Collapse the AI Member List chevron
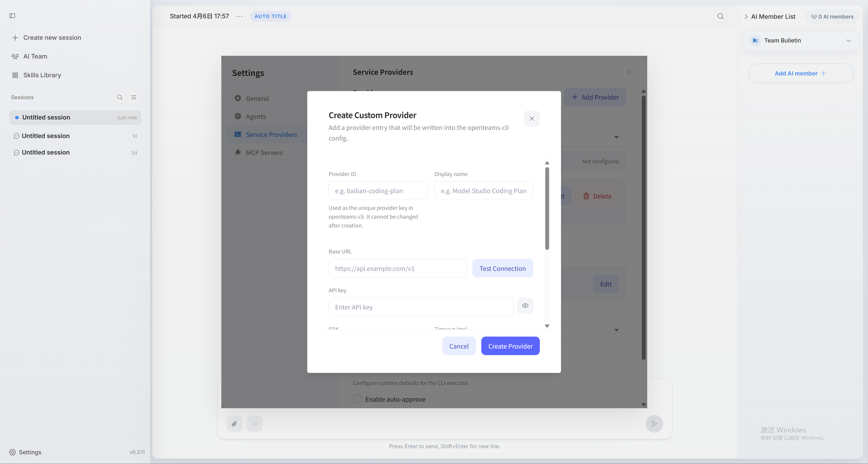 pyautogui.click(x=746, y=16)
